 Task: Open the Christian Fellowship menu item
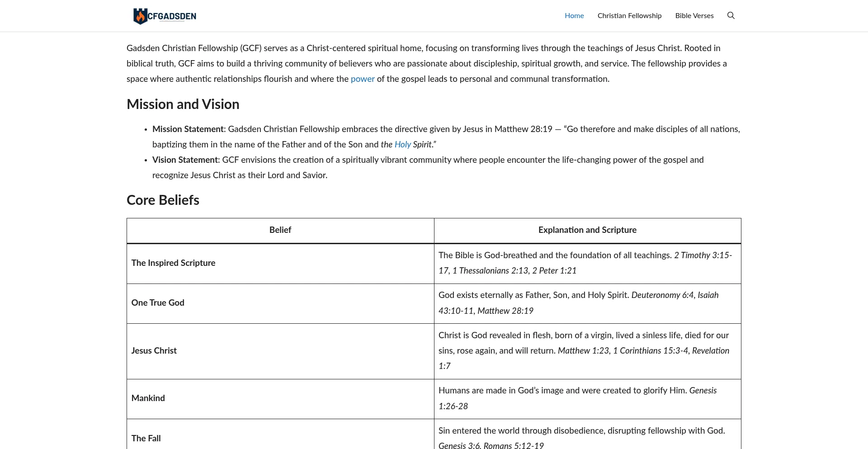coord(629,16)
